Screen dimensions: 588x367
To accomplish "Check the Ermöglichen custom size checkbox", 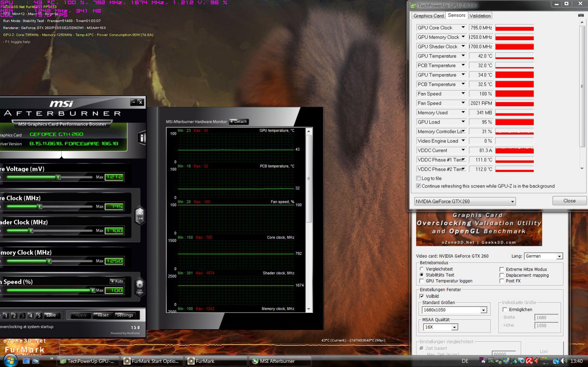I will click(x=505, y=310).
